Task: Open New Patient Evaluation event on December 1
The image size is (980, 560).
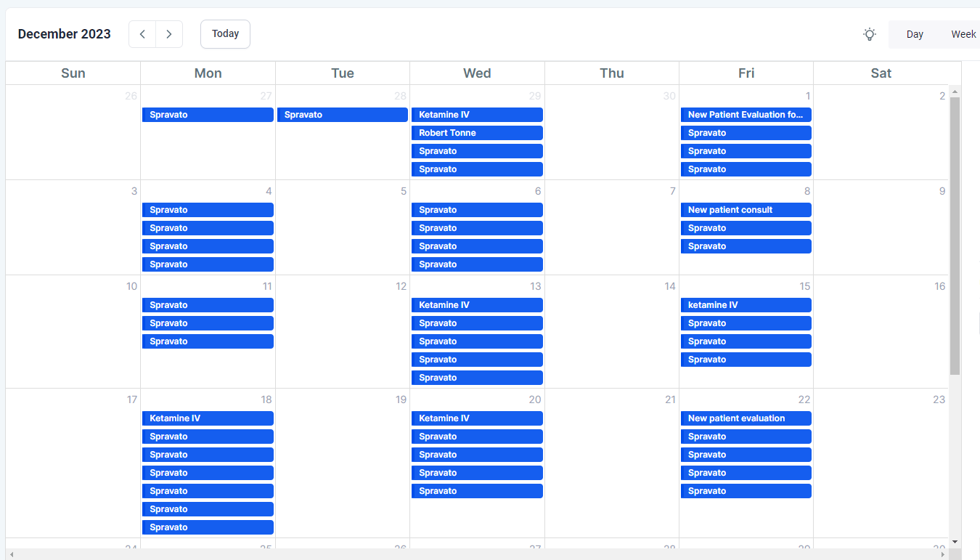Action: (x=746, y=115)
